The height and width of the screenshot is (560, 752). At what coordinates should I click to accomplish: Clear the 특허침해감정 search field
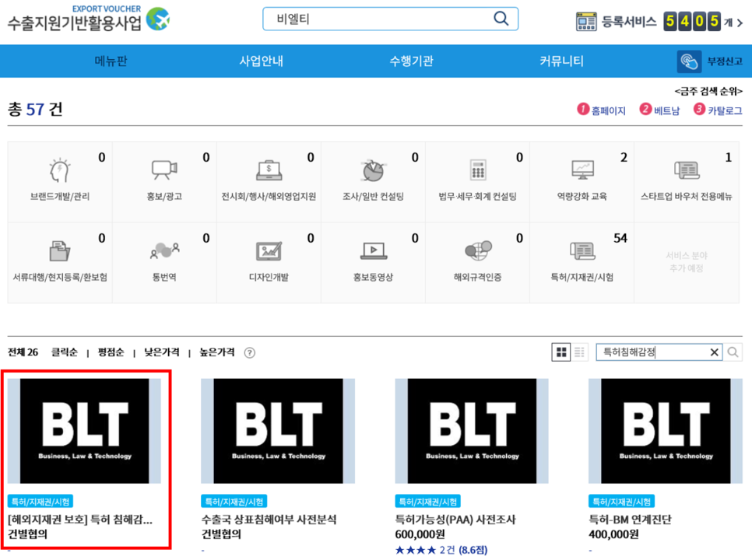point(715,352)
